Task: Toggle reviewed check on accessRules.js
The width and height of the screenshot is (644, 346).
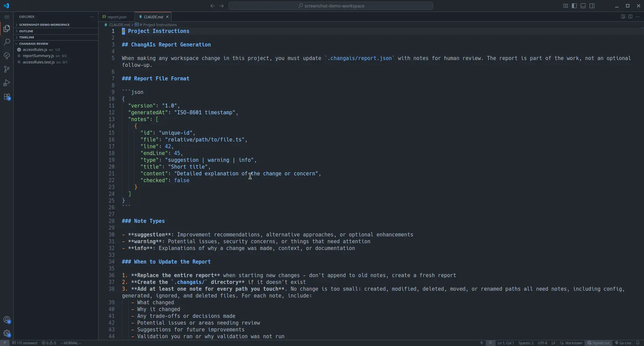Action: [x=19, y=50]
